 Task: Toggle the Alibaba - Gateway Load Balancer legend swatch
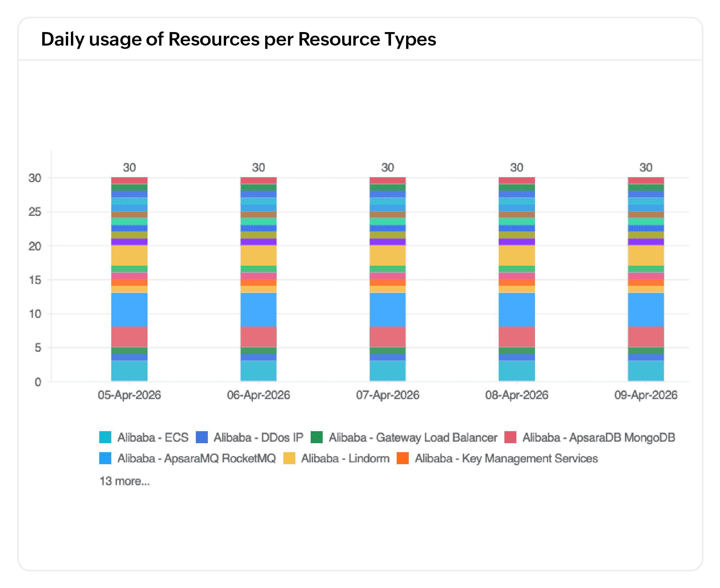[x=317, y=437]
